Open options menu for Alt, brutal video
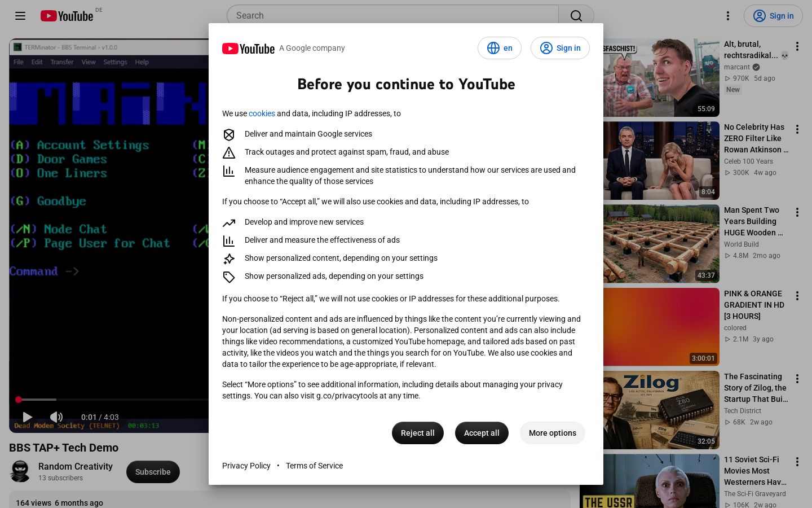 [797, 46]
